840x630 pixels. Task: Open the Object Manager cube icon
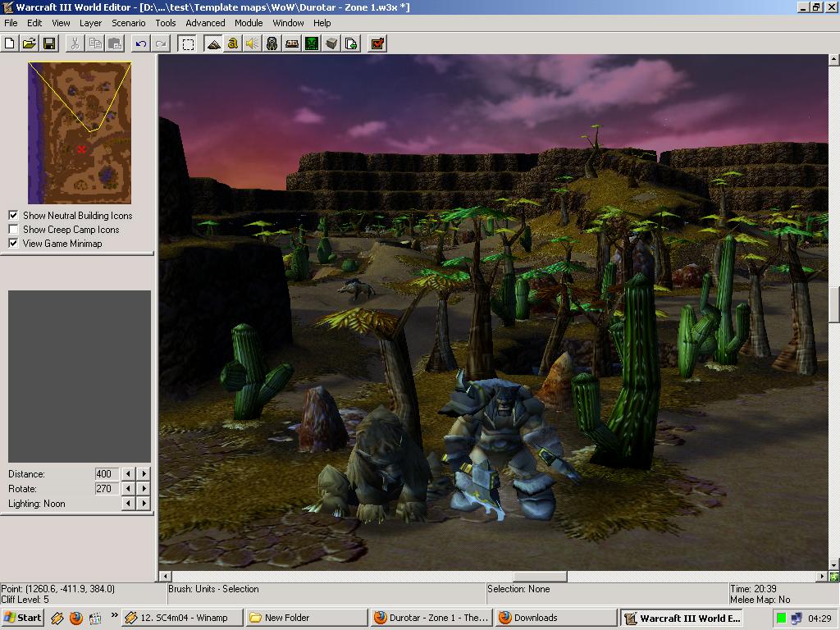(x=331, y=43)
